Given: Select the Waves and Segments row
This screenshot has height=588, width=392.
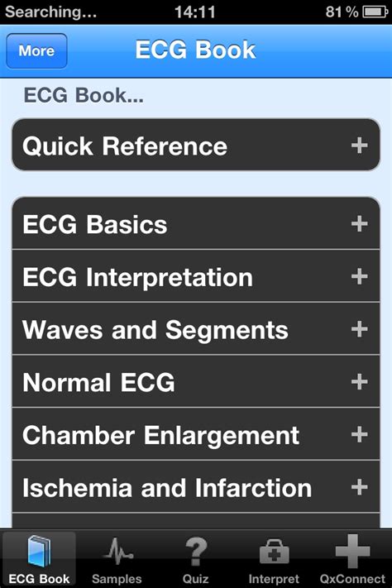Looking at the screenshot, I should tap(196, 329).
